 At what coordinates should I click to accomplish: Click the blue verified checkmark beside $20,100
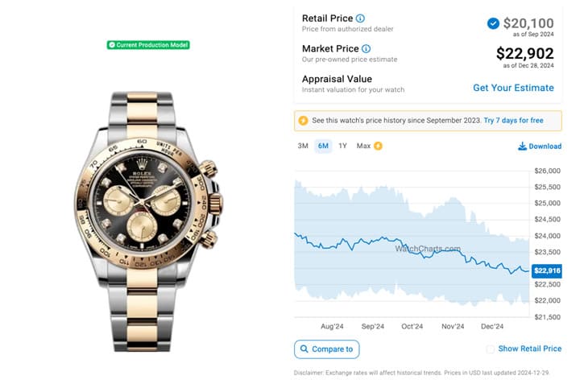tap(493, 23)
